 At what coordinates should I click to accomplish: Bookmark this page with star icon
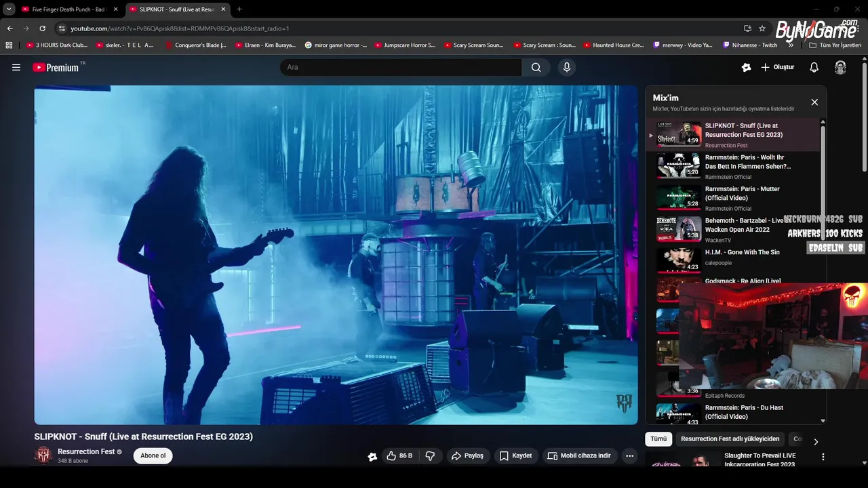[762, 28]
